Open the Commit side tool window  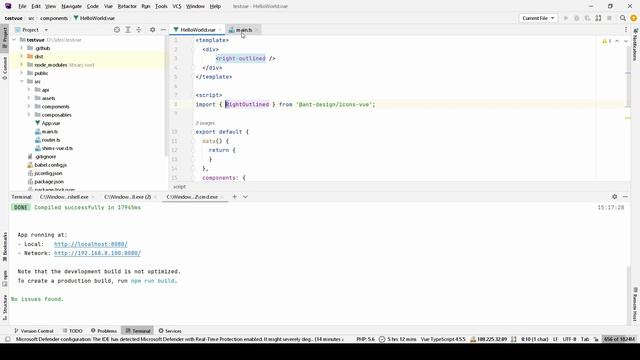pos(5,68)
